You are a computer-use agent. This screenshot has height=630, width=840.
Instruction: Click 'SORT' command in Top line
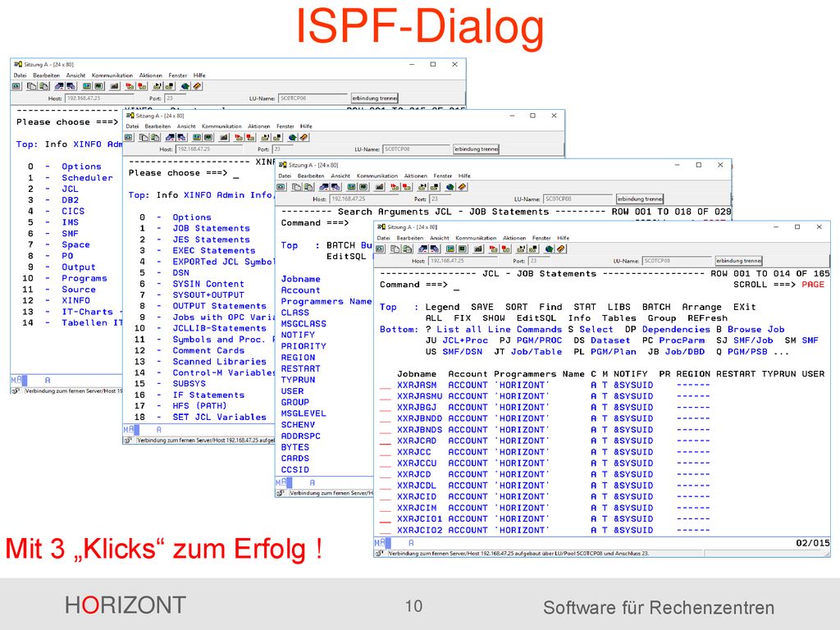pyautogui.click(x=517, y=307)
